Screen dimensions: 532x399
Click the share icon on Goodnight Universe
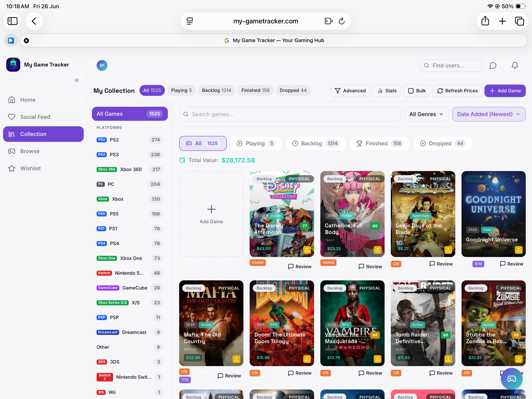pos(519,250)
